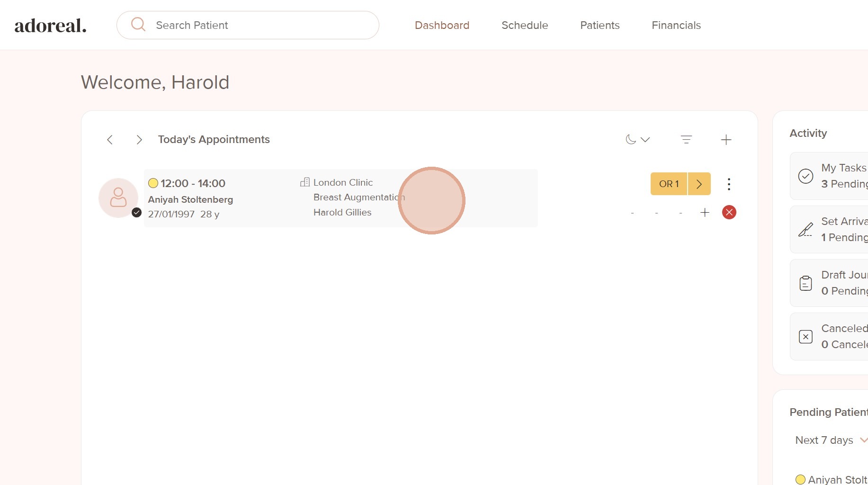Add a new appointment with plus icon
The height and width of the screenshot is (485, 868).
(x=726, y=140)
